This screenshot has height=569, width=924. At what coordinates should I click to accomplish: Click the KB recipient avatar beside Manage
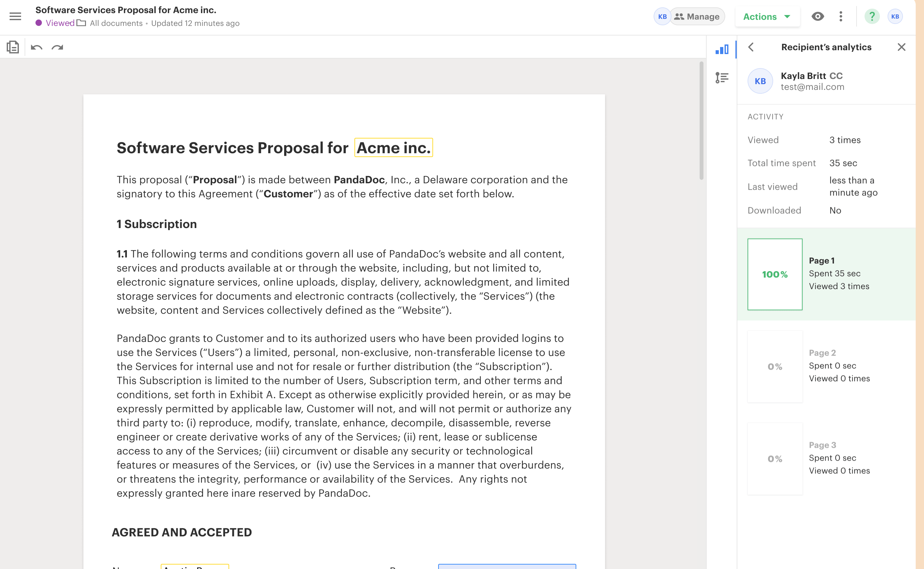[662, 17]
